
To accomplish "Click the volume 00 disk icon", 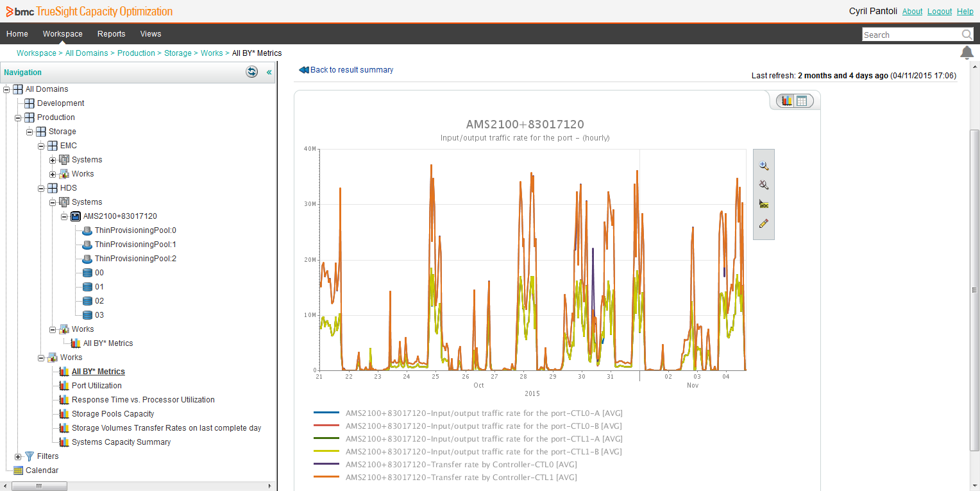I will coord(87,273).
